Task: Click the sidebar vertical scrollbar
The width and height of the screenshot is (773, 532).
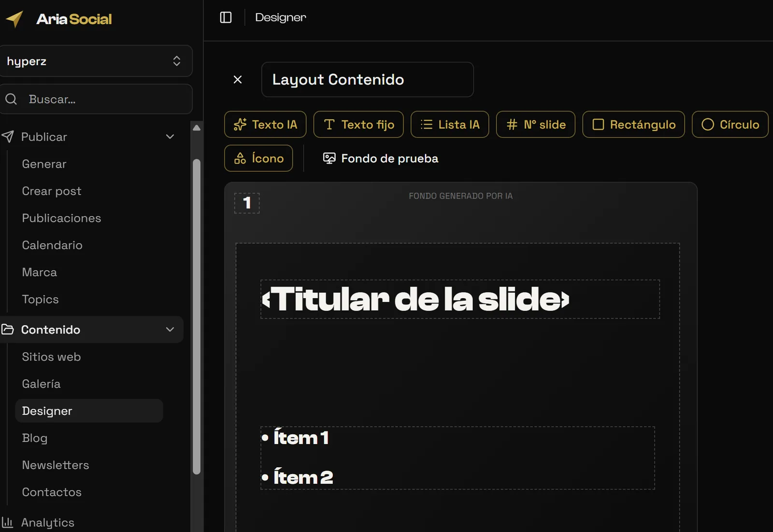Action: pyautogui.click(x=197, y=316)
